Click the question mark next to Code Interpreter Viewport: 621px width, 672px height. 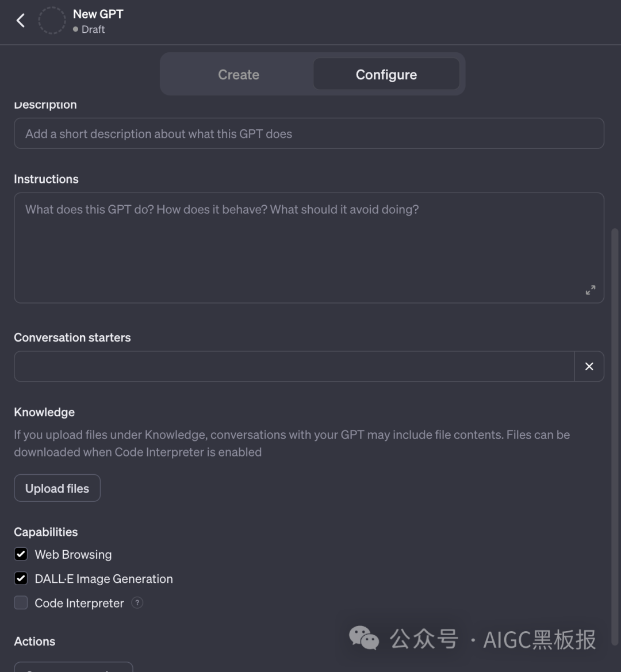(x=137, y=602)
